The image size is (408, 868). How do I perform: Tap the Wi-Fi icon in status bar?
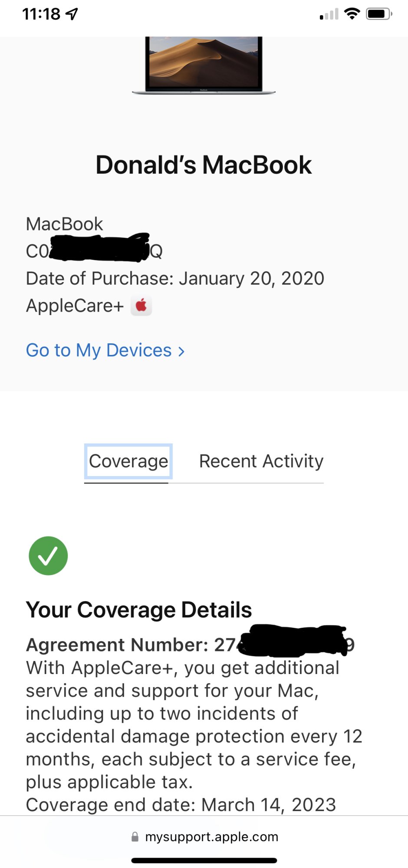pos(352,14)
